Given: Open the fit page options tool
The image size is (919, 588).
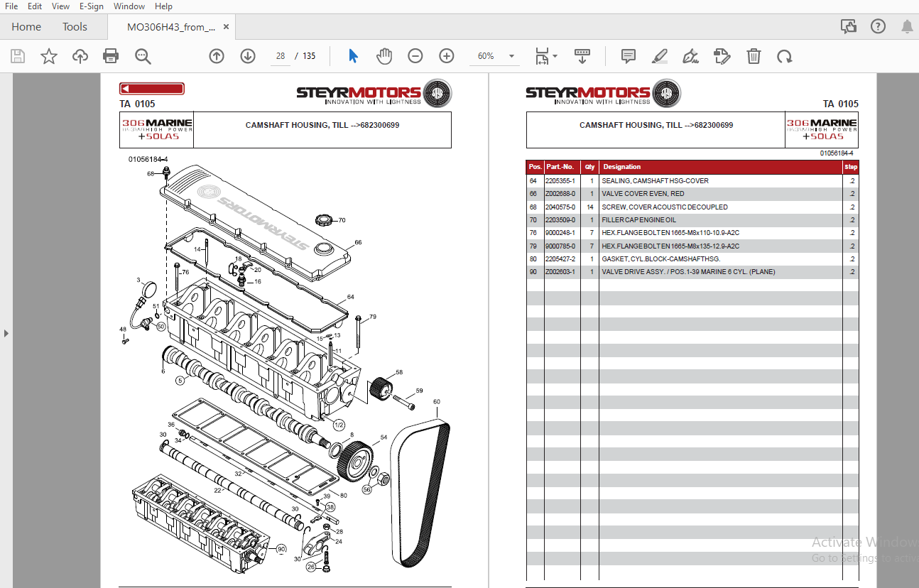Looking at the screenshot, I should (542, 56).
